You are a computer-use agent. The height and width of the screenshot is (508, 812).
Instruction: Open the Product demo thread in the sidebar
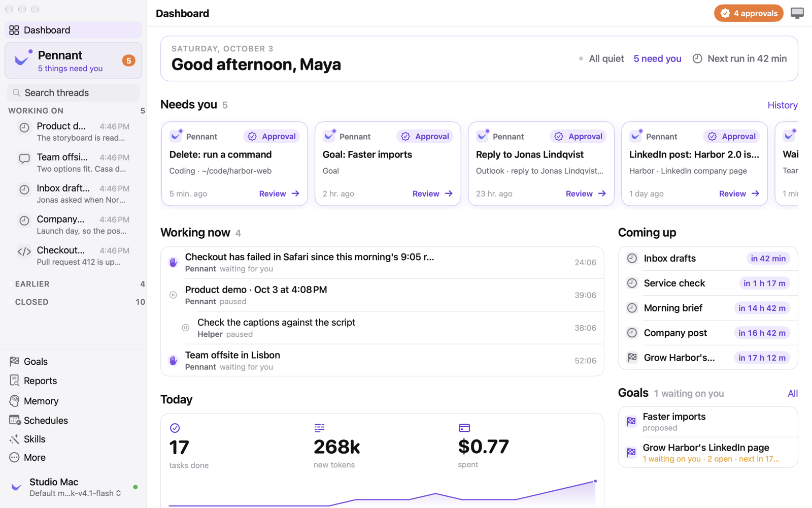[74, 132]
